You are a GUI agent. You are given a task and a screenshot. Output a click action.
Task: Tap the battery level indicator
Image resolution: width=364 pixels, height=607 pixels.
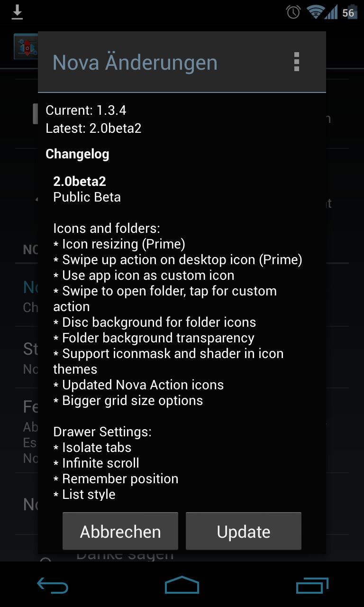[x=348, y=12]
